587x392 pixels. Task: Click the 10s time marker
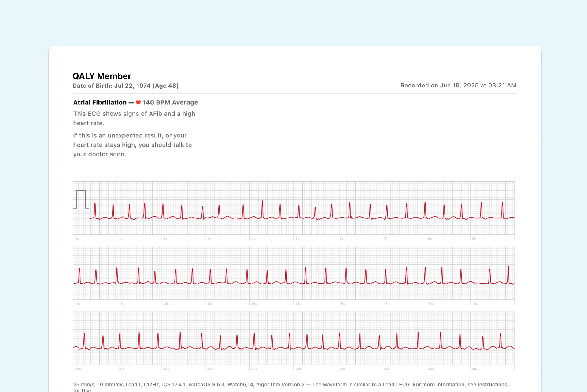tap(78, 304)
